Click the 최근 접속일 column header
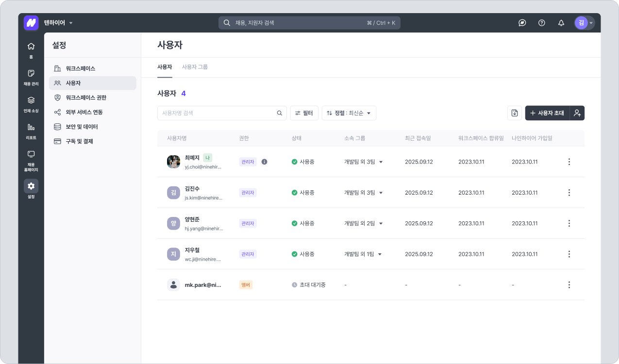The height and width of the screenshot is (364, 619). pyautogui.click(x=418, y=138)
